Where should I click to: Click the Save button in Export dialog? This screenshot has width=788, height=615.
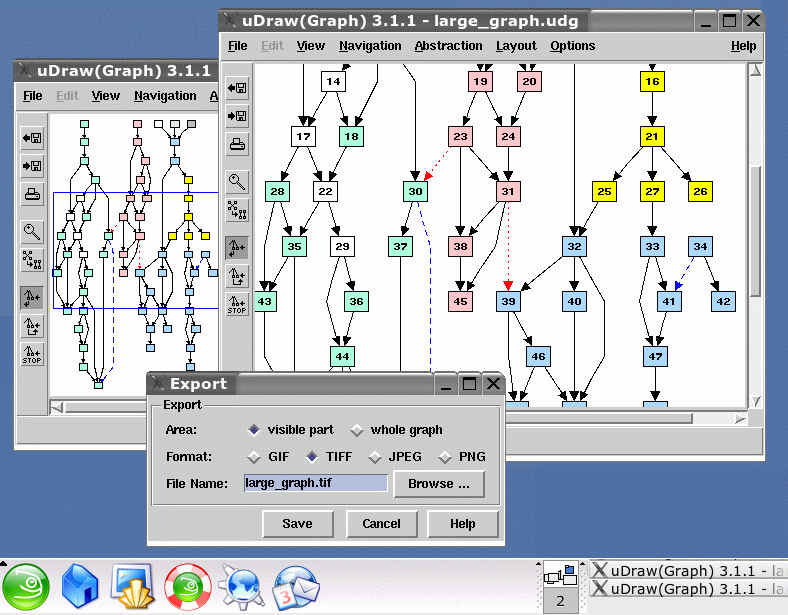[298, 524]
